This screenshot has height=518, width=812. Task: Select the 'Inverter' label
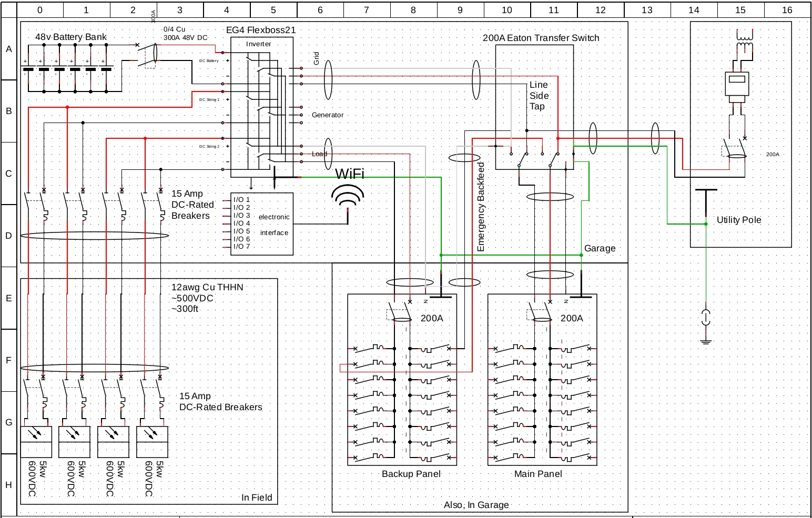click(259, 44)
